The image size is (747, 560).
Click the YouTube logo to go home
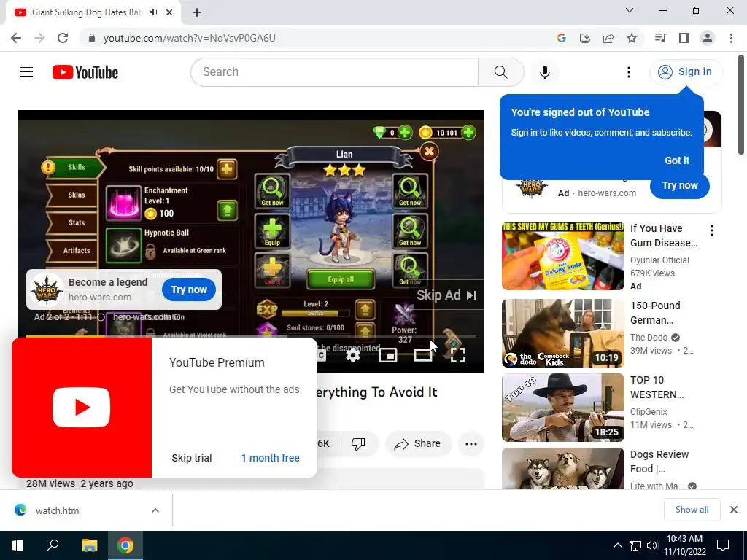point(85,72)
